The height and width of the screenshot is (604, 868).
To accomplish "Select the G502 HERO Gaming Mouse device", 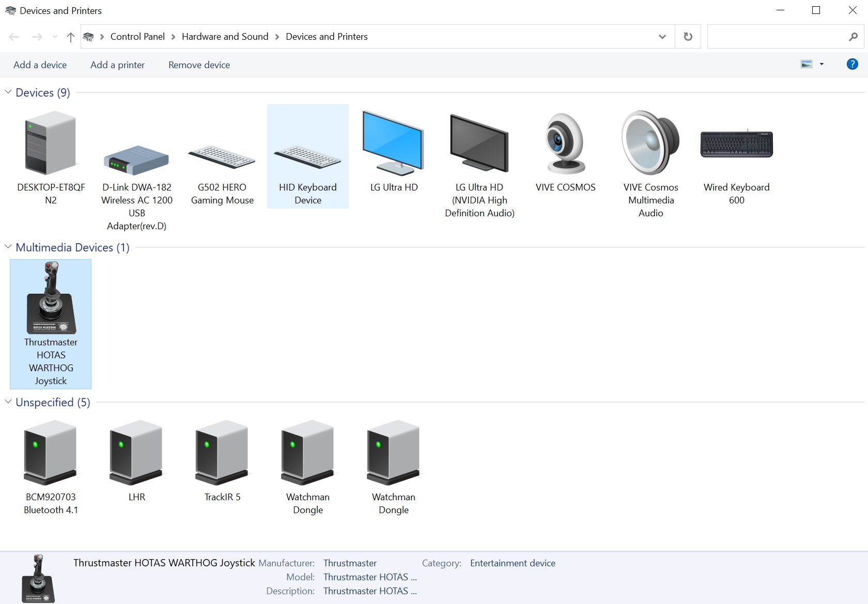I will click(x=222, y=156).
